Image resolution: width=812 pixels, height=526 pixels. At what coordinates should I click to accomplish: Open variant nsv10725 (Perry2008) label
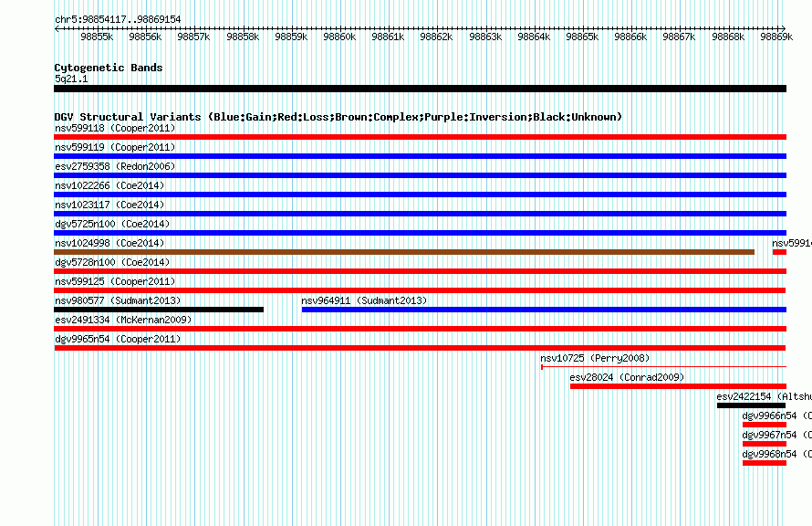coord(595,358)
